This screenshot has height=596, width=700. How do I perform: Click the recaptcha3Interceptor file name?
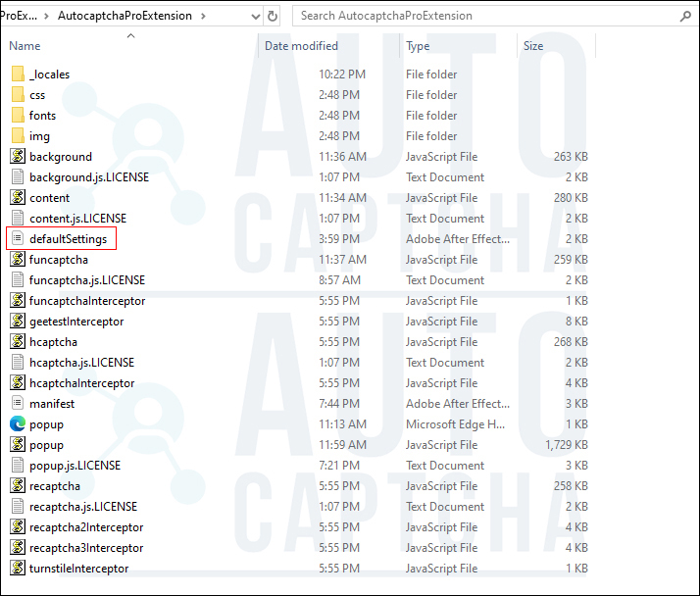(86, 548)
